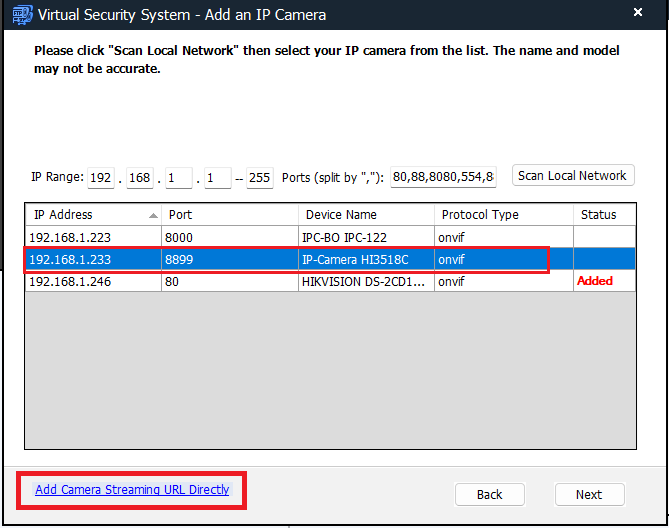The image size is (669, 528).
Task: Click the IPC-BO IPC-122 device name cell
Action: (365, 238)
